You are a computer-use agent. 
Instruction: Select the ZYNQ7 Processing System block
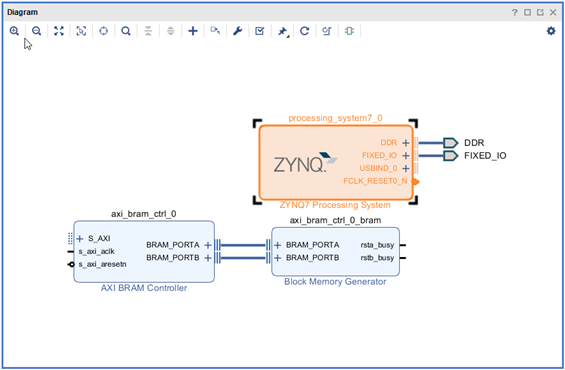click(x=336, y=162)
